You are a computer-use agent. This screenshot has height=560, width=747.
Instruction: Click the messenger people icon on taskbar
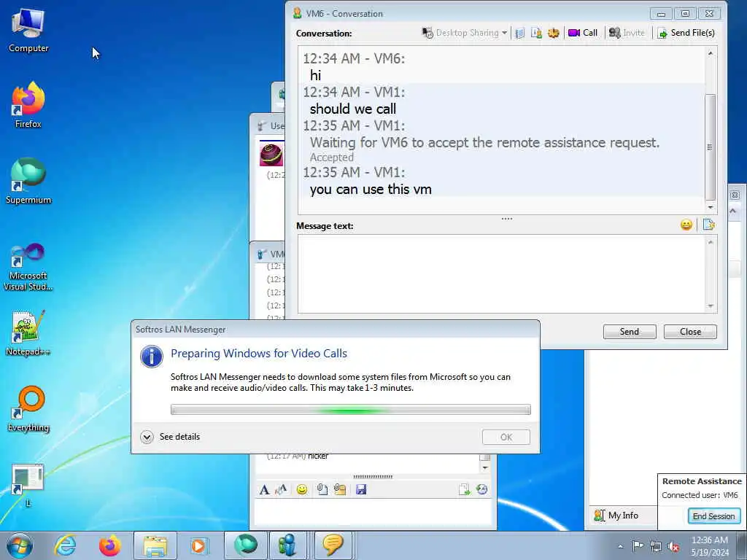pos(287,545)
